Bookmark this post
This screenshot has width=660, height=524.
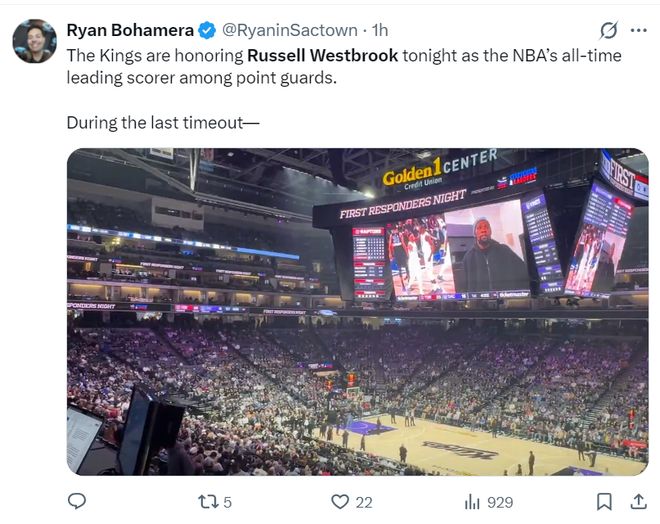tap(604, 501)
